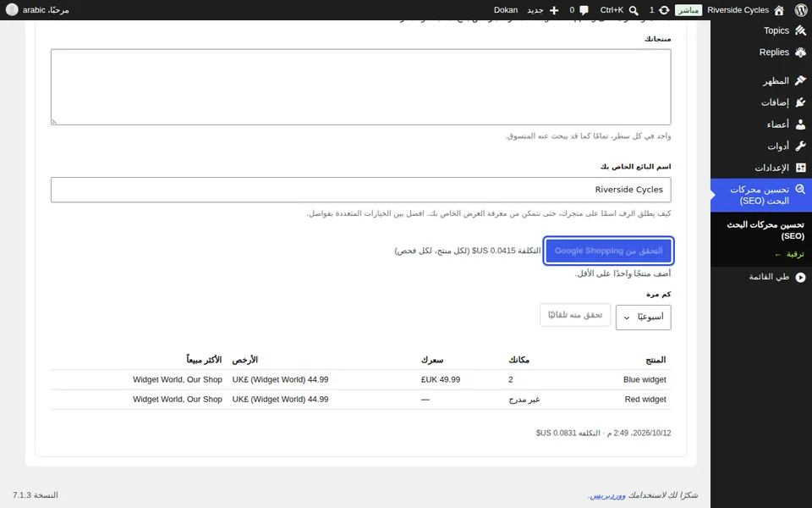
Task: Click the user avatar in admin bar
Action: click(x=12, y=10)
